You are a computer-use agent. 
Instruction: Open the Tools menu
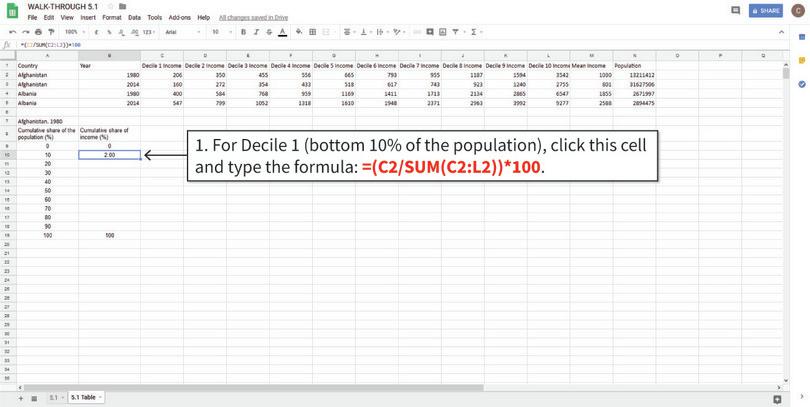click(x=154, y=18)
